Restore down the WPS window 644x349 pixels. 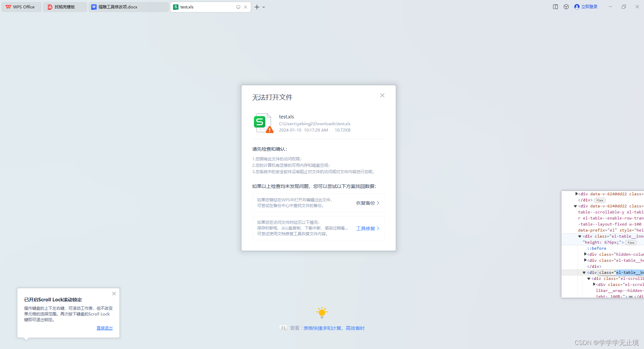(624, 7)
